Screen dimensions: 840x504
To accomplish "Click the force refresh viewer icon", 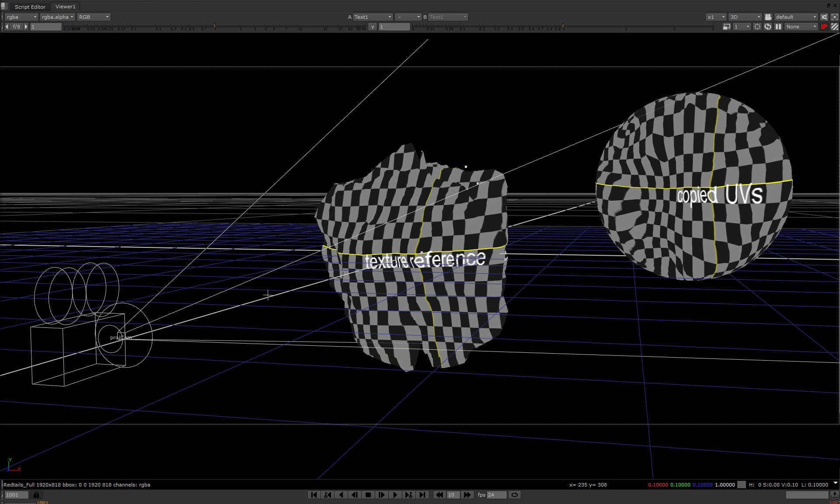I will tap(768, 27).
